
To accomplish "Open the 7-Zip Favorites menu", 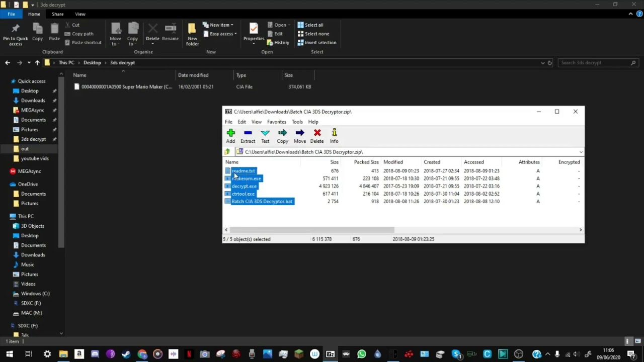I will point(276,122).
